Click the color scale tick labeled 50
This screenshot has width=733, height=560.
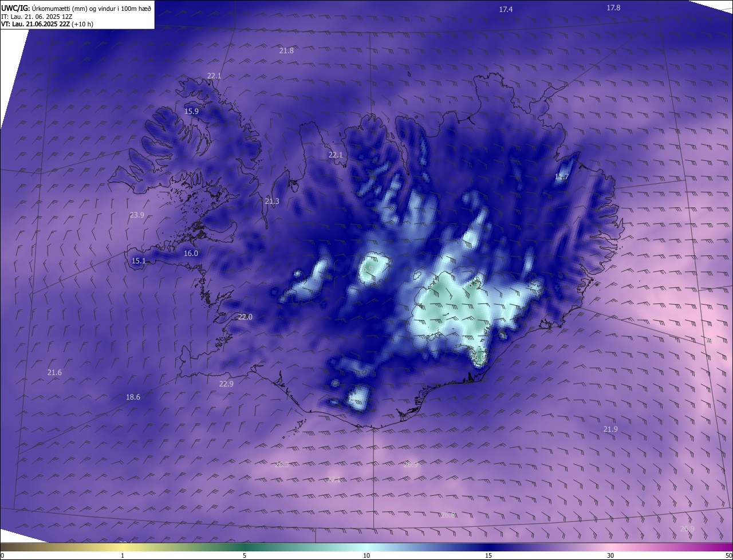[728, 556]
